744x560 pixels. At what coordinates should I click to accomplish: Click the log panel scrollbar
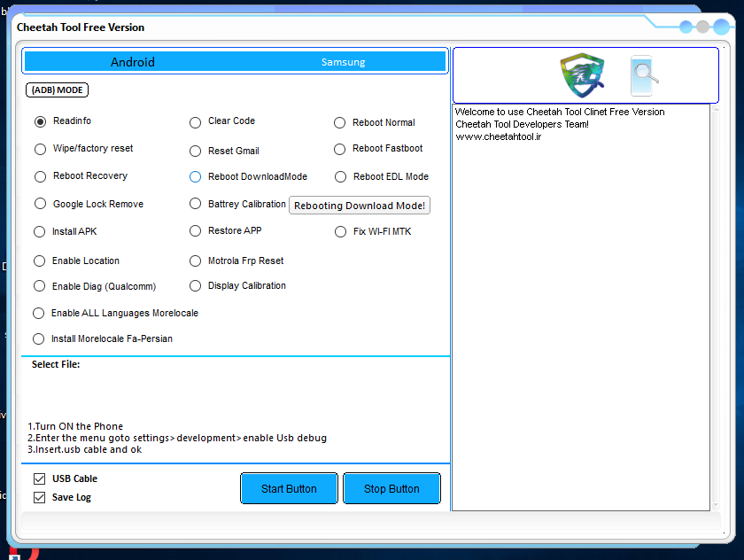[716, 307]
